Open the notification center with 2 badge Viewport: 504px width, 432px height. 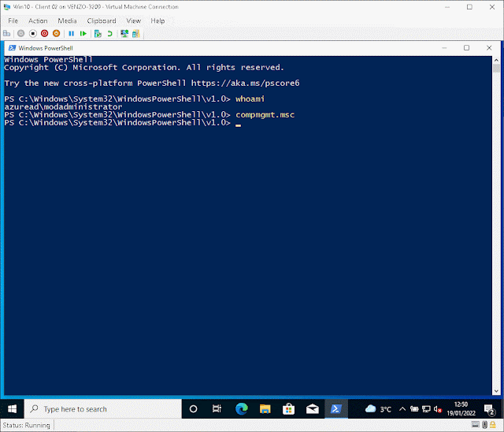click(x=489, y=409)
